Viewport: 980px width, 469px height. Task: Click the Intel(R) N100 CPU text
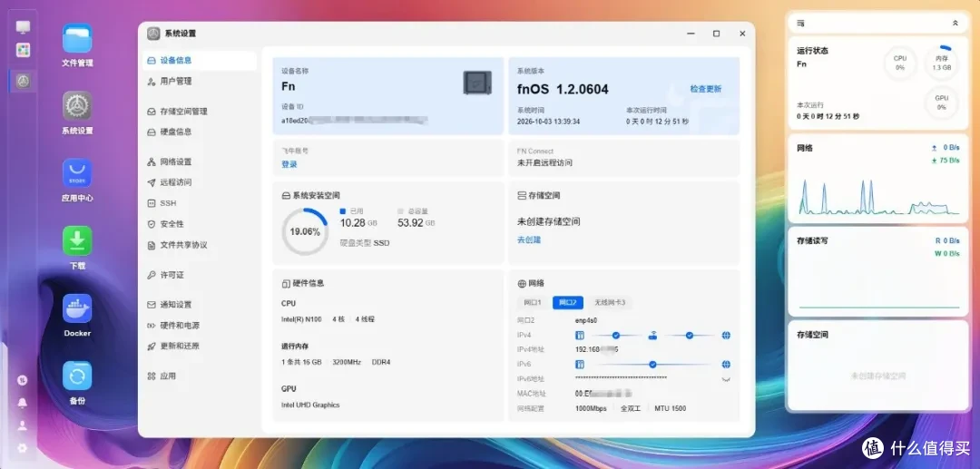tap(301, 319)
